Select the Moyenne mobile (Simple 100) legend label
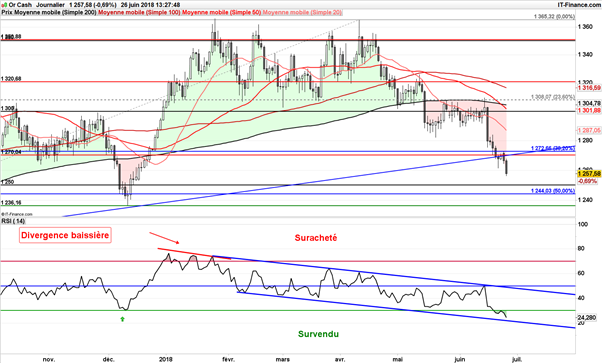The width and height of the screenshot is (602, 363). coord(139,13)
